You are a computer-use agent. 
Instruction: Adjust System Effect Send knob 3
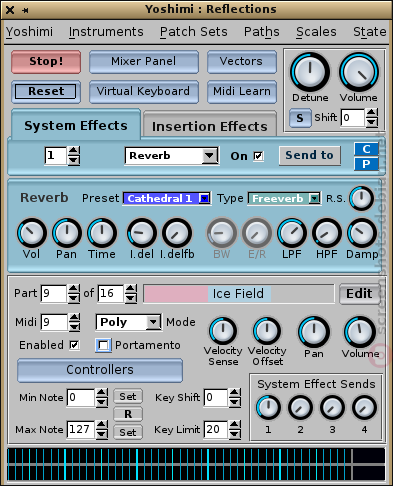(332, 407)
